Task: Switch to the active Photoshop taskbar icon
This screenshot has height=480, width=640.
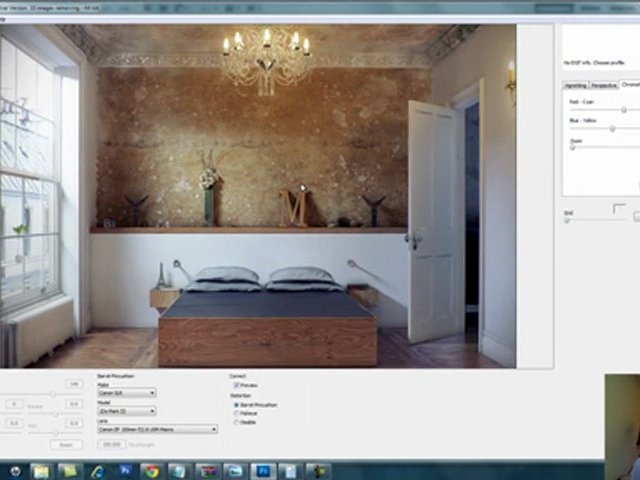Action: [x=262, y=471]
